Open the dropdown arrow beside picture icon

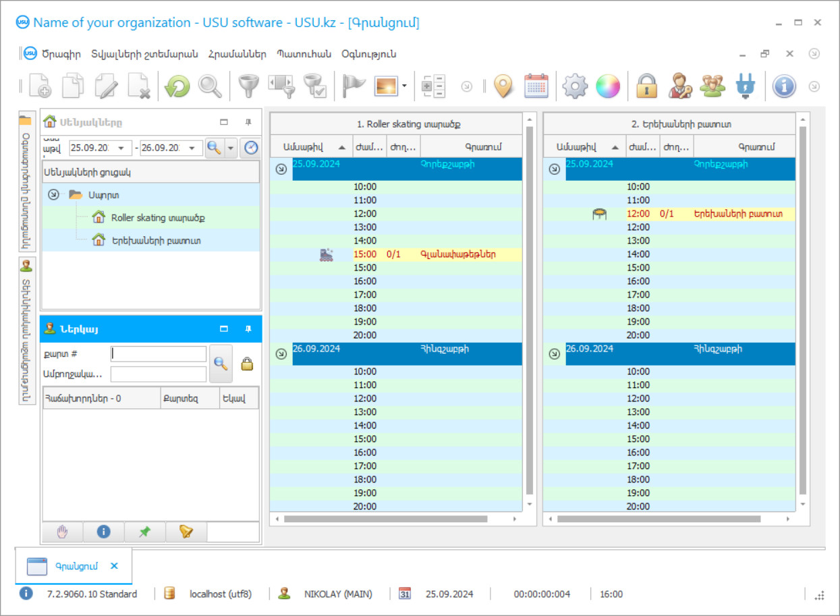pos(404,86)
